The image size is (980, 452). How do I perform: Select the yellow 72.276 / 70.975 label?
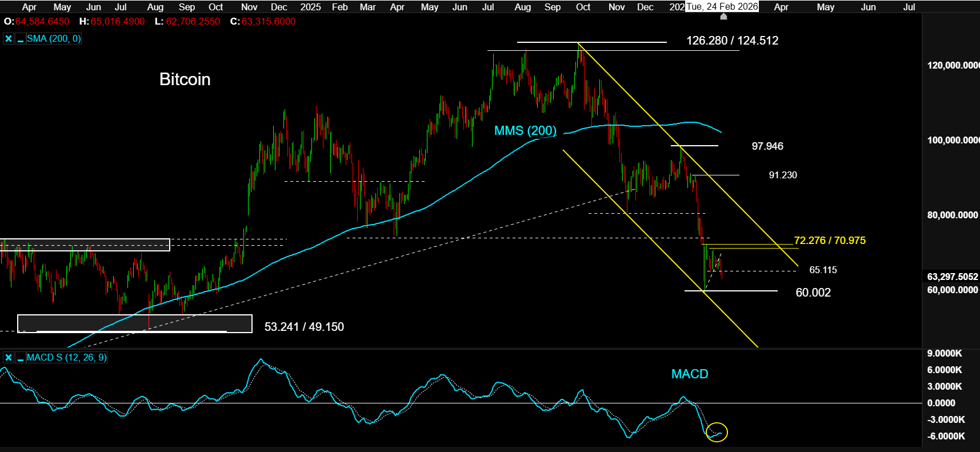(829, 241)
